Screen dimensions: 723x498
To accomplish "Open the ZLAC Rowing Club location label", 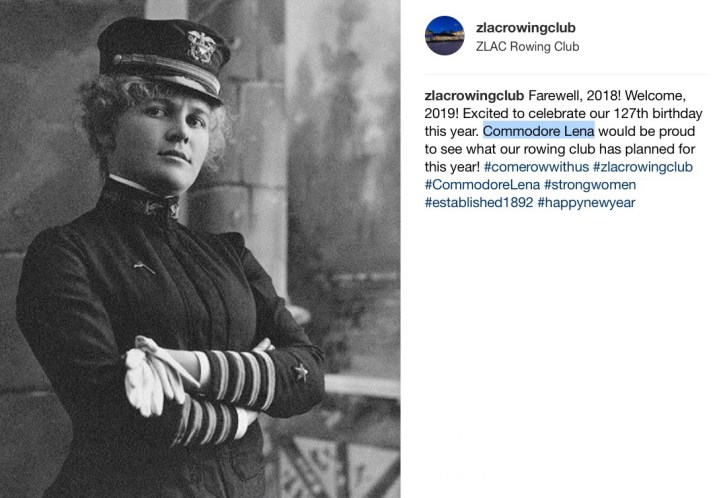I will tap(527, 47).
